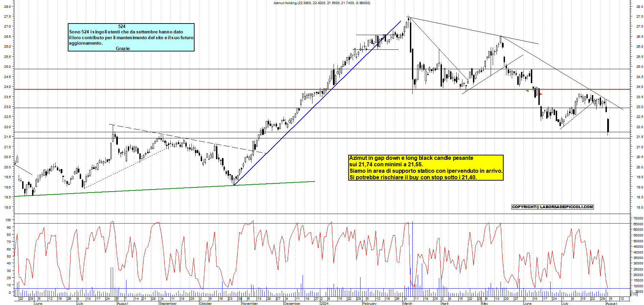Click the March label on time axis
The width and height of the screenshot is (644, 305).
408,303
